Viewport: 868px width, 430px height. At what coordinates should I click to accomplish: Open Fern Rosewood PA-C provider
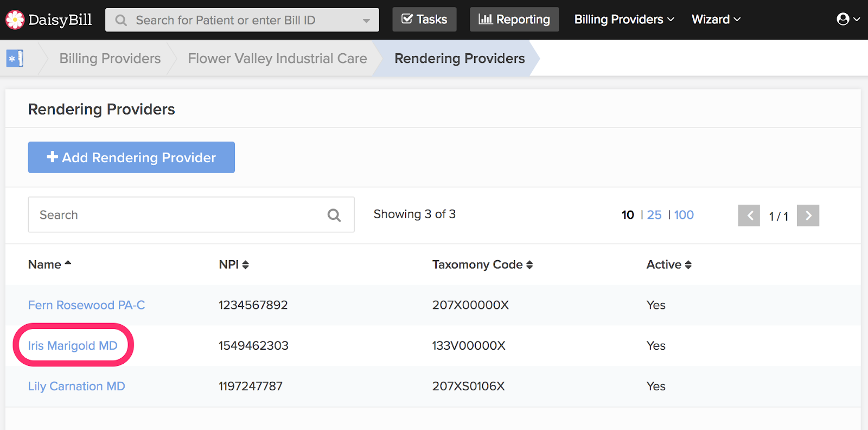coord(86,305)
